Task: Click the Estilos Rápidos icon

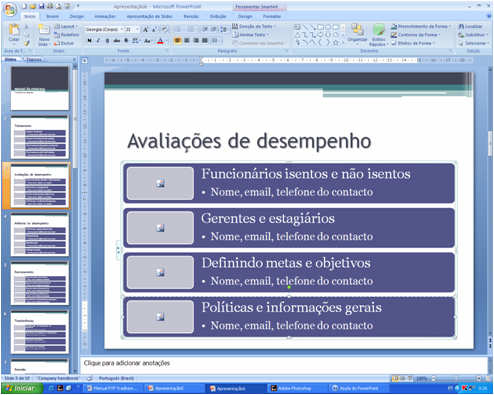Action: [x=379, y=30]
